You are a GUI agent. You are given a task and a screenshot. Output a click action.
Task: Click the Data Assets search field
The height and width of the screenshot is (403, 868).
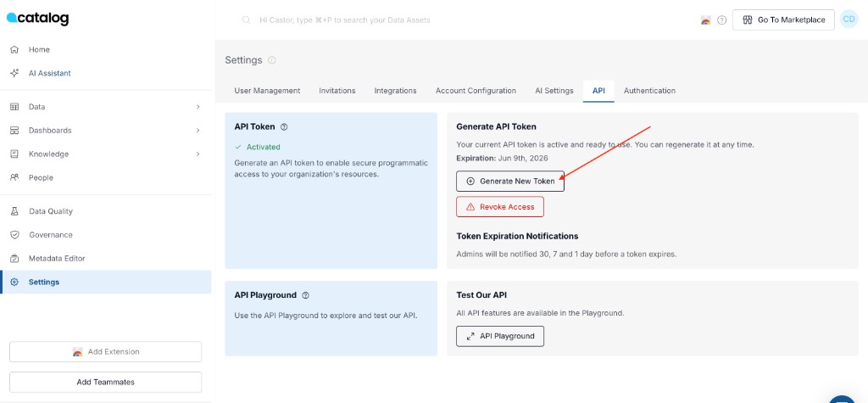[x=344, y=20]
